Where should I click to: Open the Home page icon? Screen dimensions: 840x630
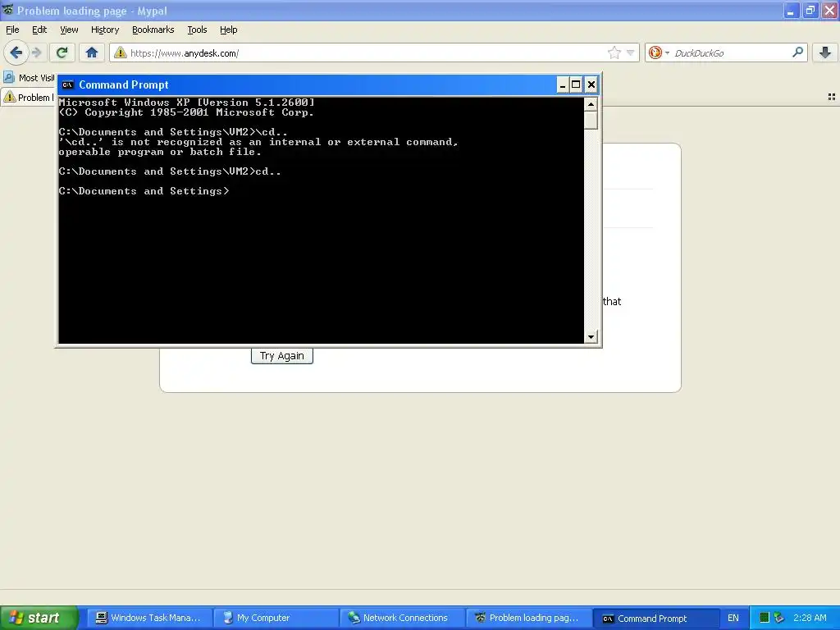pyautogui.click(x=92, y=52)
